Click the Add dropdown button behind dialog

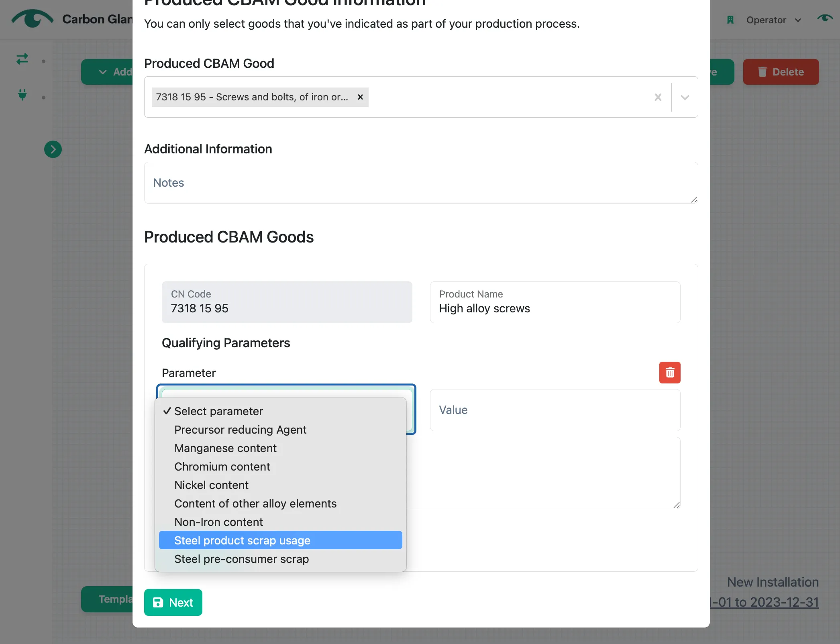(107, 72)
